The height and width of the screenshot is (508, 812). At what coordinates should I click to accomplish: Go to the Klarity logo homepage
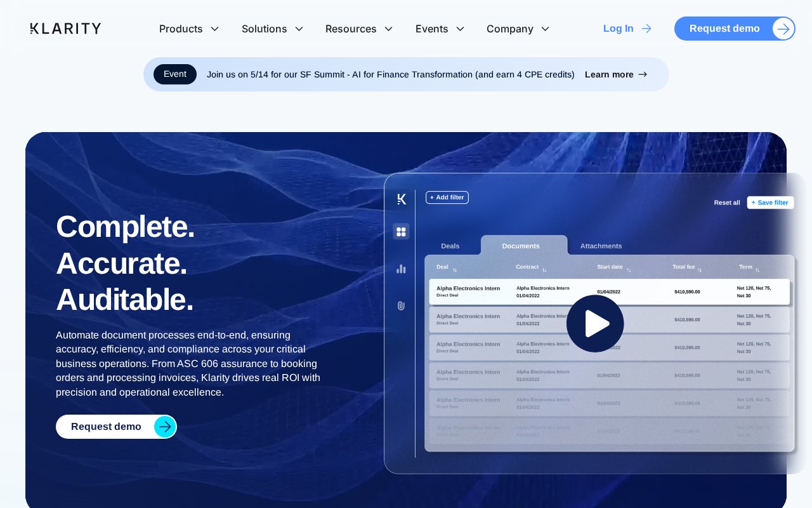65,29
